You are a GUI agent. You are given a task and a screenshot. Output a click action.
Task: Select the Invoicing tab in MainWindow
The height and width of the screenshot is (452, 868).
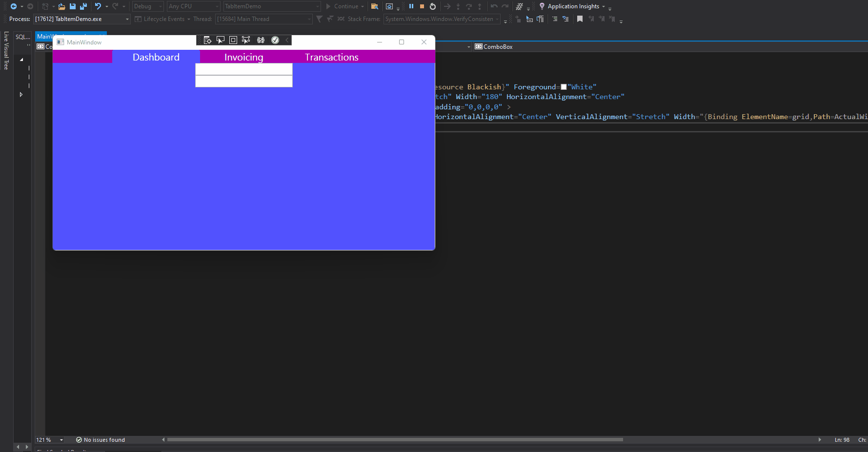coord(244,57)
